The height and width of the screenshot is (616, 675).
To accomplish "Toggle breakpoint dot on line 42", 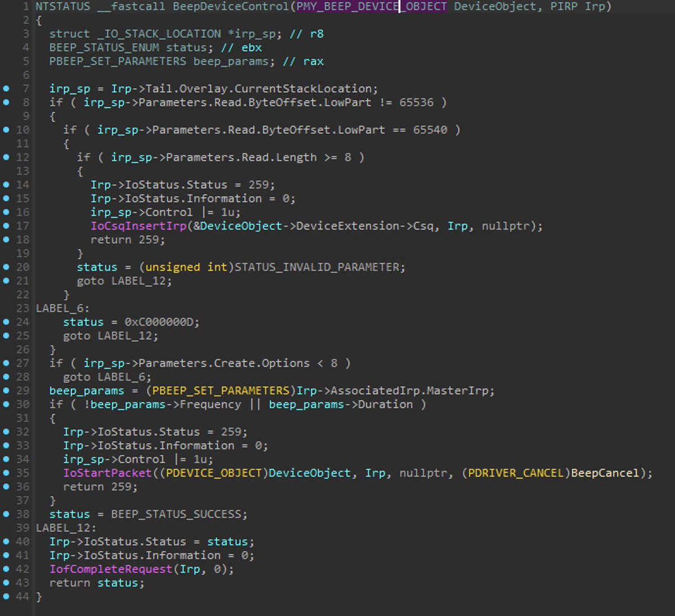I will 6,569.
